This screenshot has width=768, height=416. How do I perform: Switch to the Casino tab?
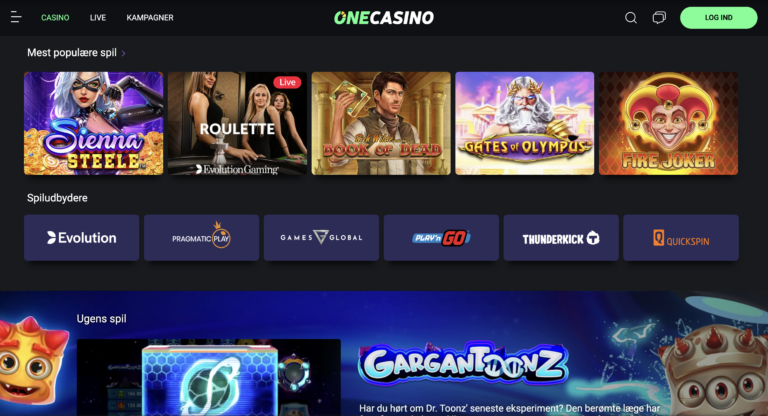pos(55,18)
